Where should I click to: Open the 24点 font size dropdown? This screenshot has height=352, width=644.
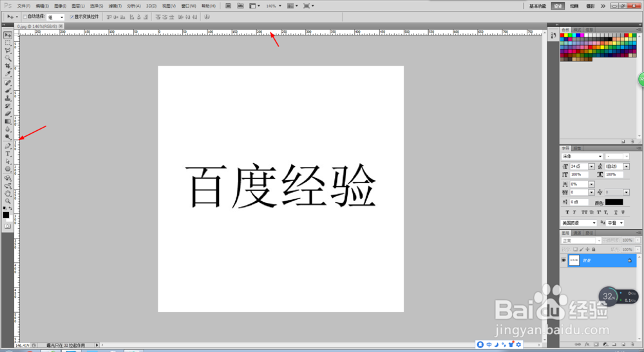point(591,166)
